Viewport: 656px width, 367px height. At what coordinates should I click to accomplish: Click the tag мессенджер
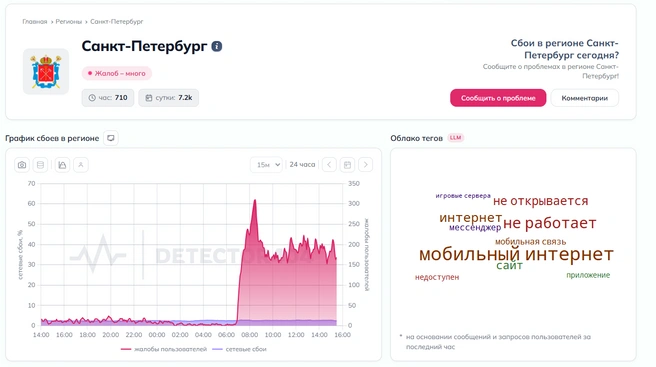[475, 228]
